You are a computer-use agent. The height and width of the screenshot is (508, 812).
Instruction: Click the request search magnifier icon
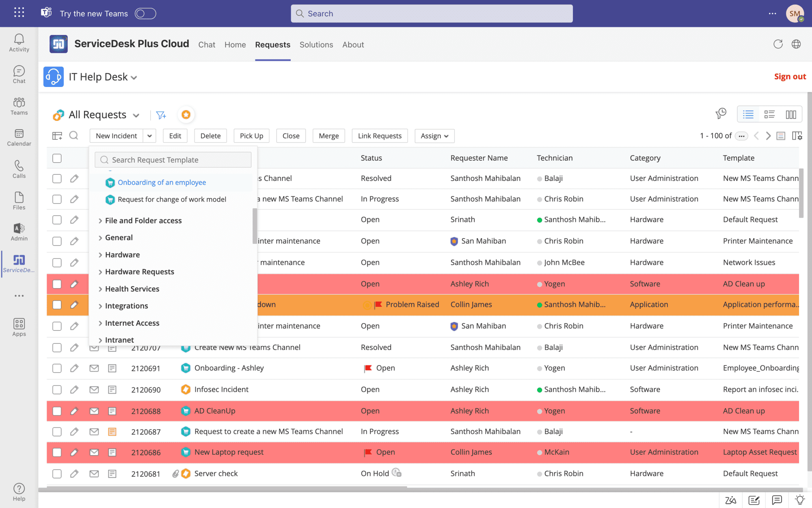tap(73, 135)
